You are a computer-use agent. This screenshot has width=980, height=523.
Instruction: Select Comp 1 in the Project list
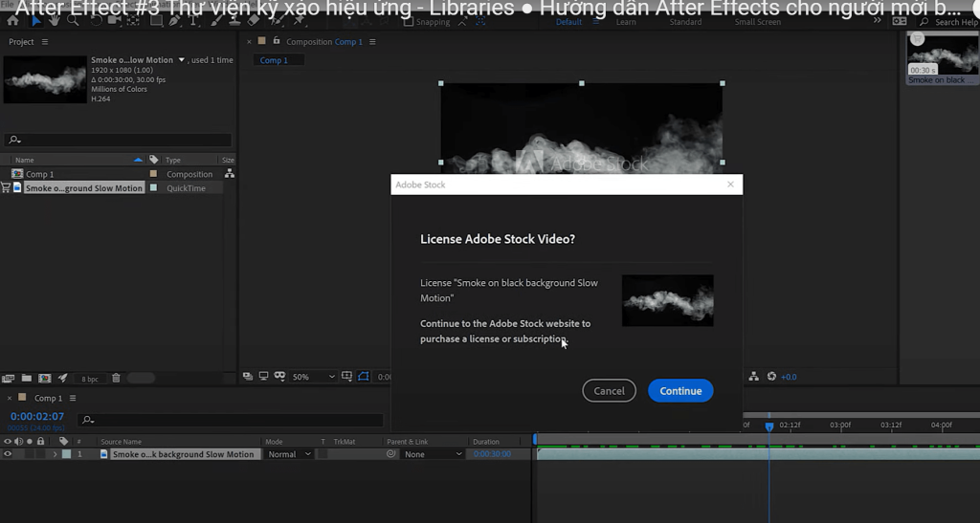click(39, 174)
